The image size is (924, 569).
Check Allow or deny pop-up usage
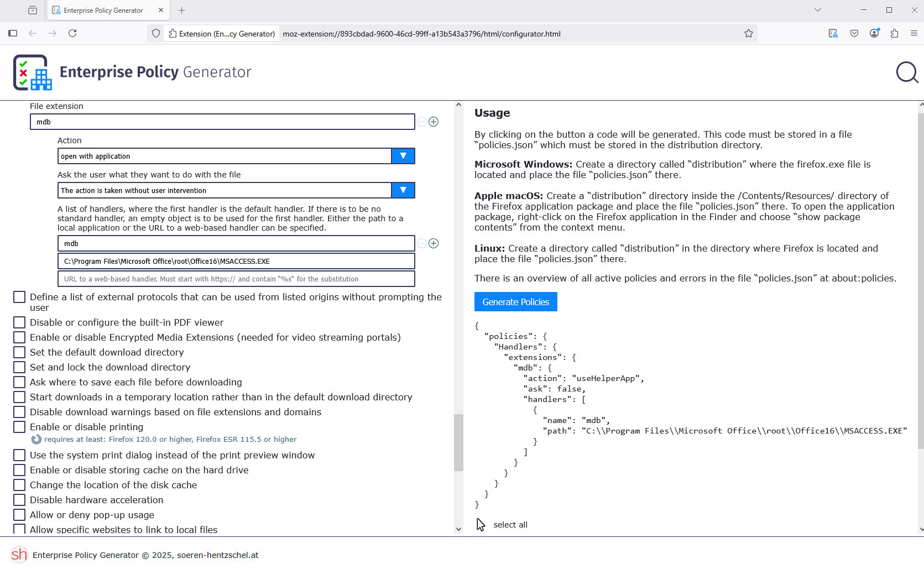click(x=19, y=515)
